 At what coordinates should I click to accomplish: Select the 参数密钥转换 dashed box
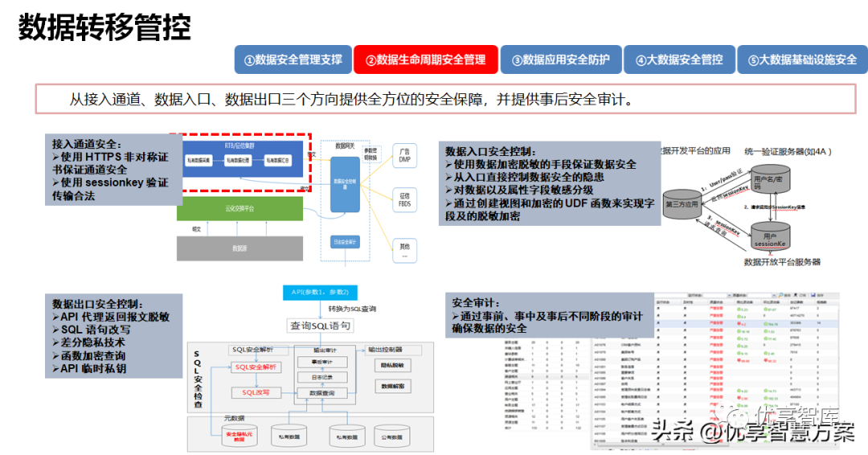(370, 154)
